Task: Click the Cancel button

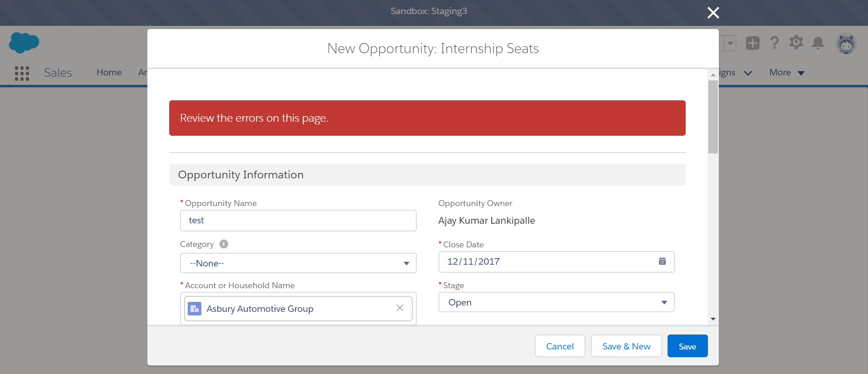Action: [x=560, y=346]
